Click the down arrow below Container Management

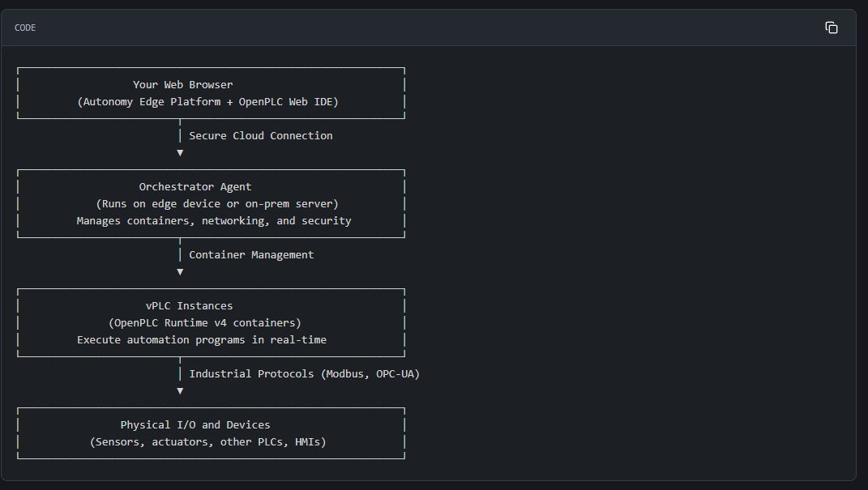click(180, 272)
